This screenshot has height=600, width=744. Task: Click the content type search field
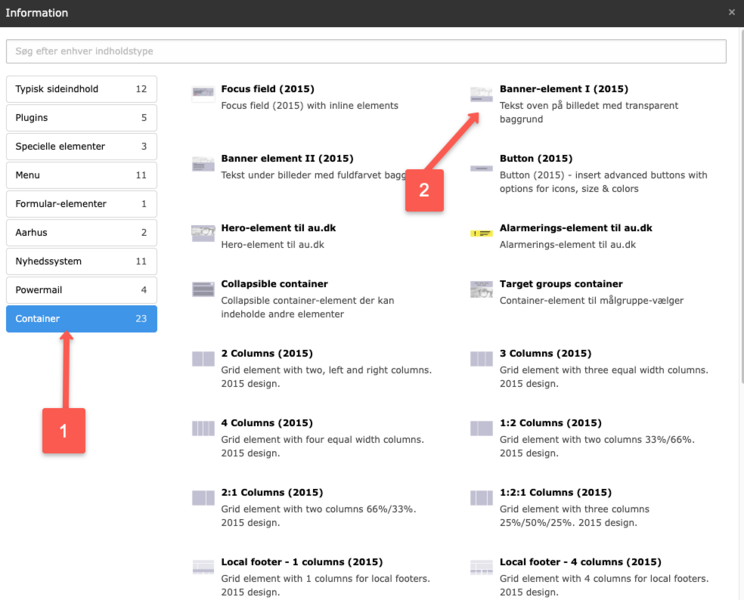(x=366, y=51)
